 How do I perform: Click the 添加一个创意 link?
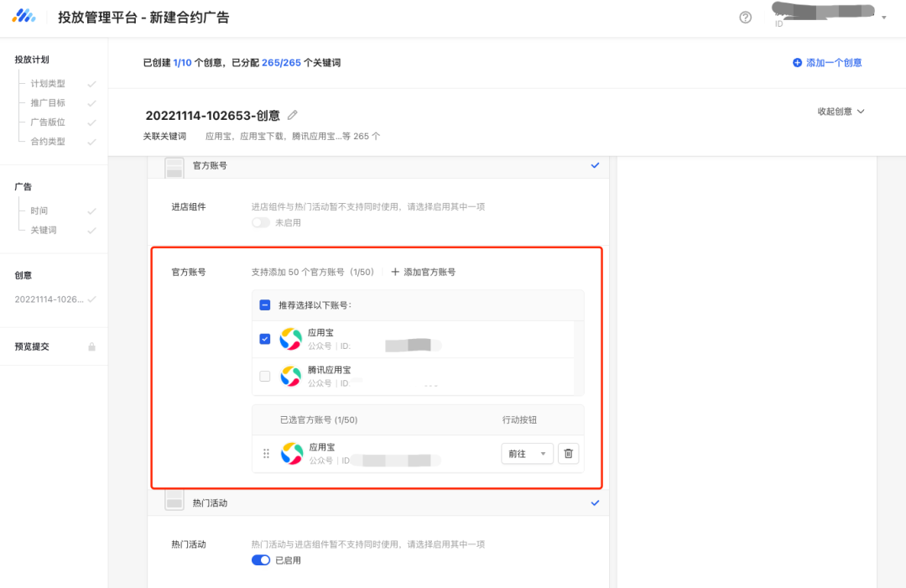click(827, 62)
